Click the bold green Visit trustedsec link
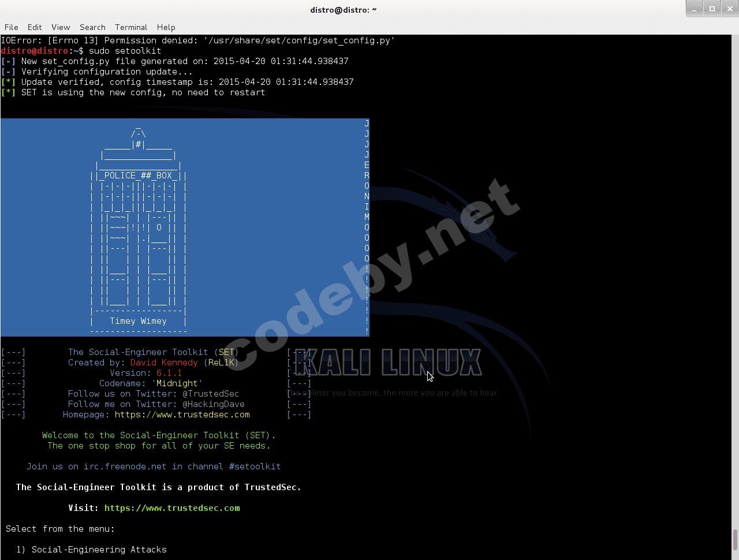The height and width of the screenshot is (560, 739). (x=172, y=508)
